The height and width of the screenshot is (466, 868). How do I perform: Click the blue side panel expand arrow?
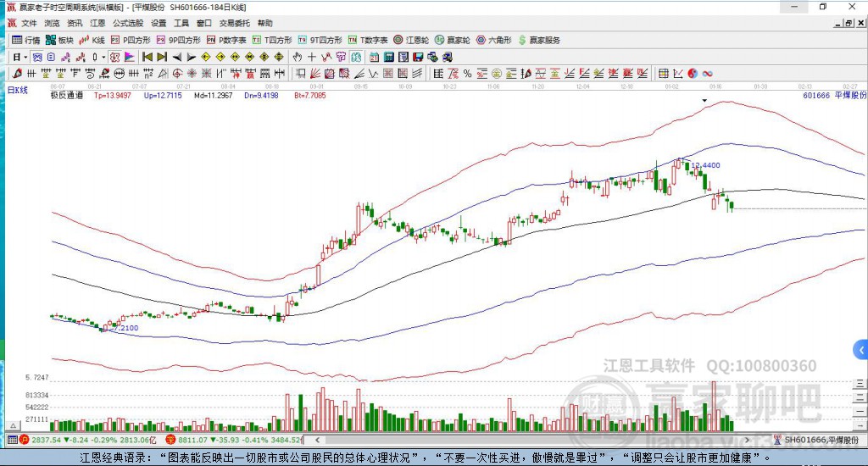coord(861,350)
